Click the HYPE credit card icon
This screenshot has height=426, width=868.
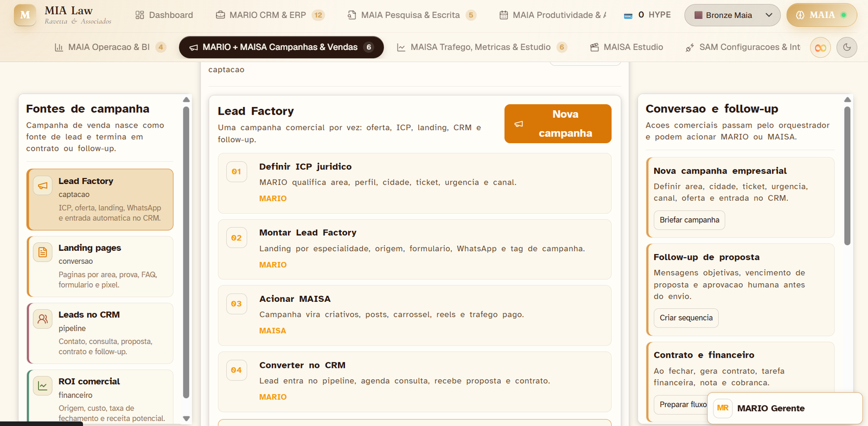point(628,16)
